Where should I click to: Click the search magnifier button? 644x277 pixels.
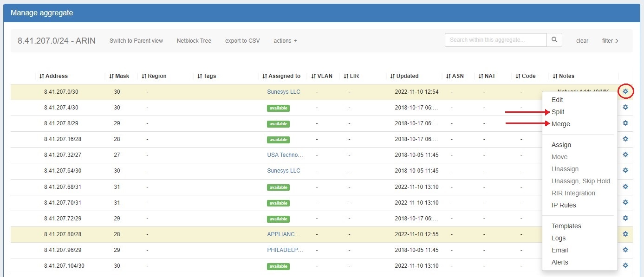tap(554, 40)
